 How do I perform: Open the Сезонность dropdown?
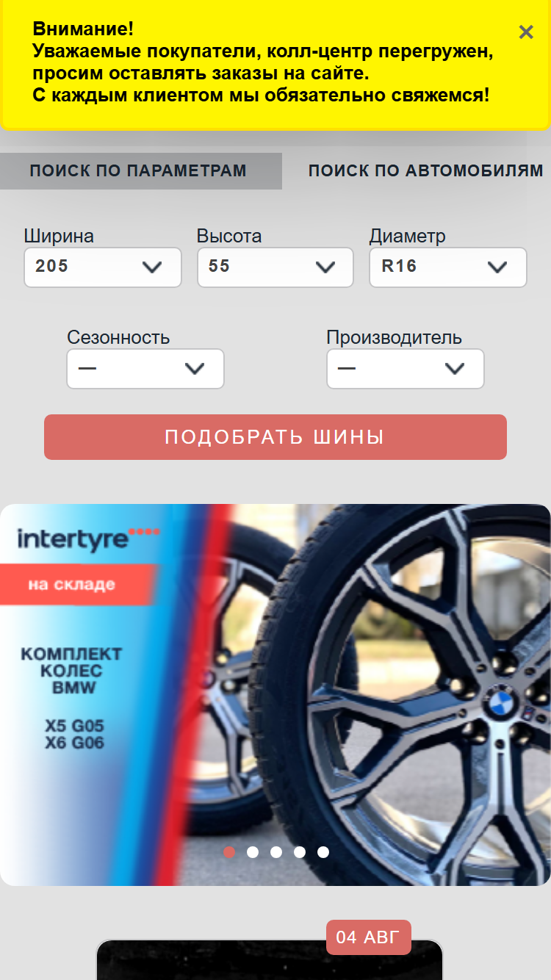pos(145,368)
